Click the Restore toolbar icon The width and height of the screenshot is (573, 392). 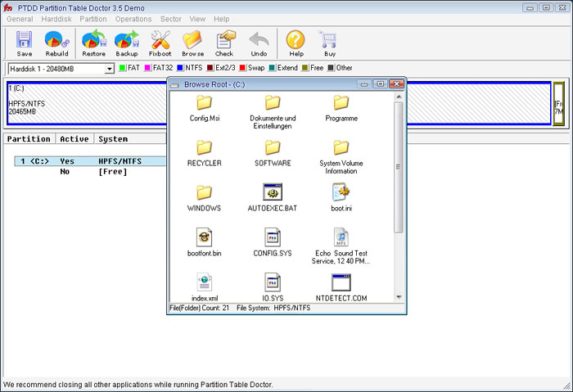(x=94, y=44)
